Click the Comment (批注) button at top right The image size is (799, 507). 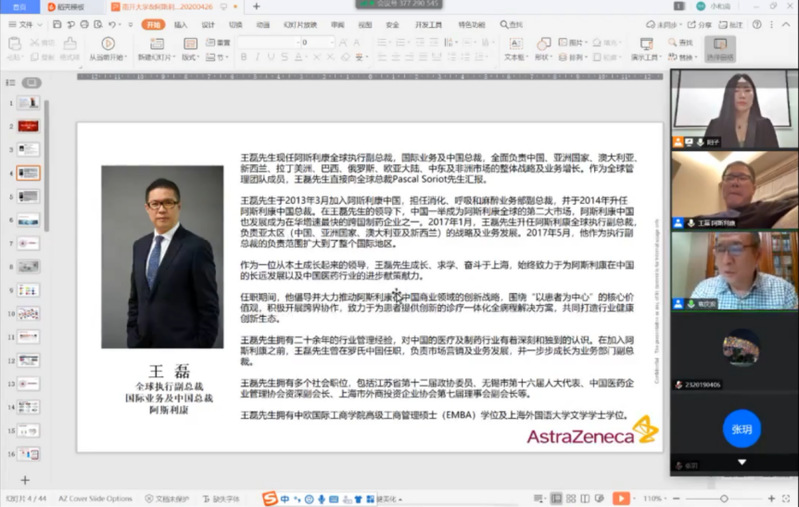731,24
